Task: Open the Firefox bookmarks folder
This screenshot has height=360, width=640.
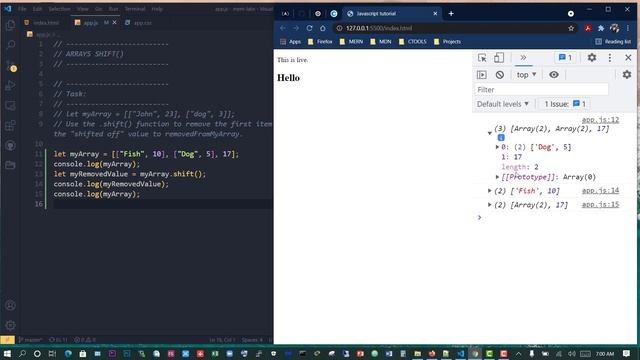Action: click(x=320, y=42)
